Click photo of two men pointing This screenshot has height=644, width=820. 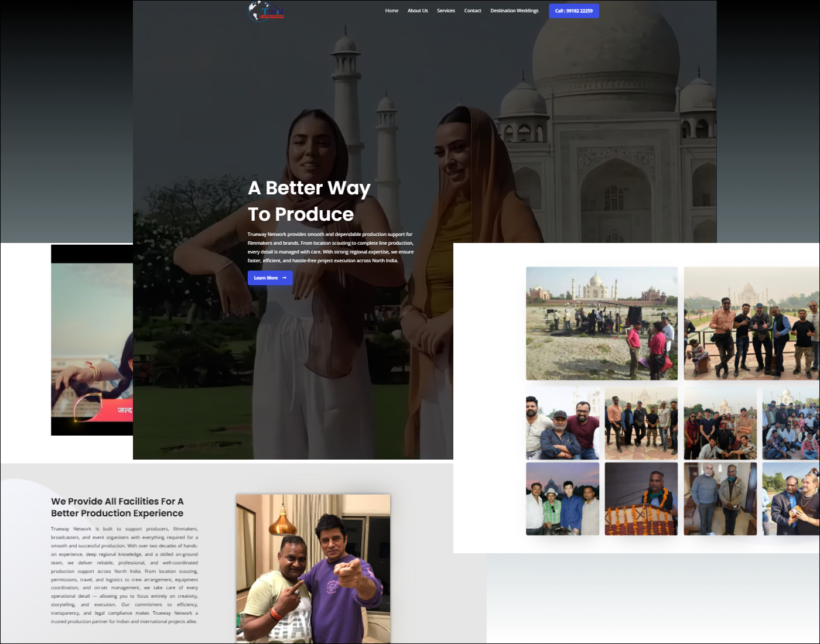click(313, 568)
